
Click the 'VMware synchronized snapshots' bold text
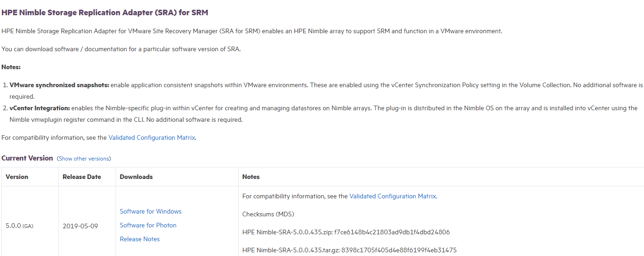click(59, 85)
